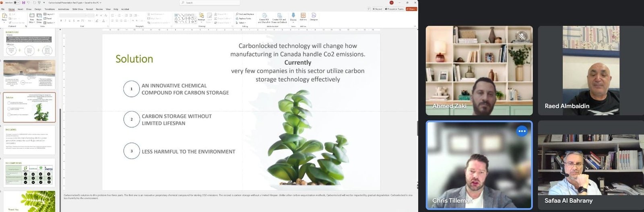This screenshot has width=644, height=212.
Task: Click Create PDF and Share via Outlook
Action: [279, 18]
